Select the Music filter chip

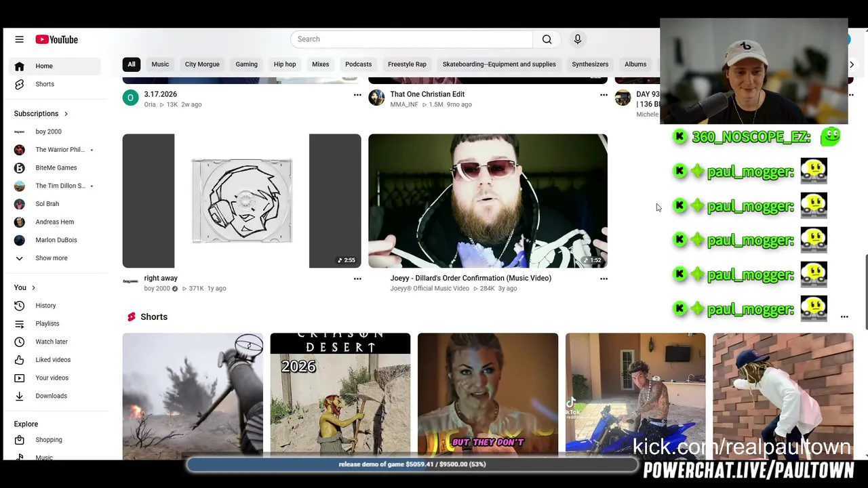[x=160, y=64]
